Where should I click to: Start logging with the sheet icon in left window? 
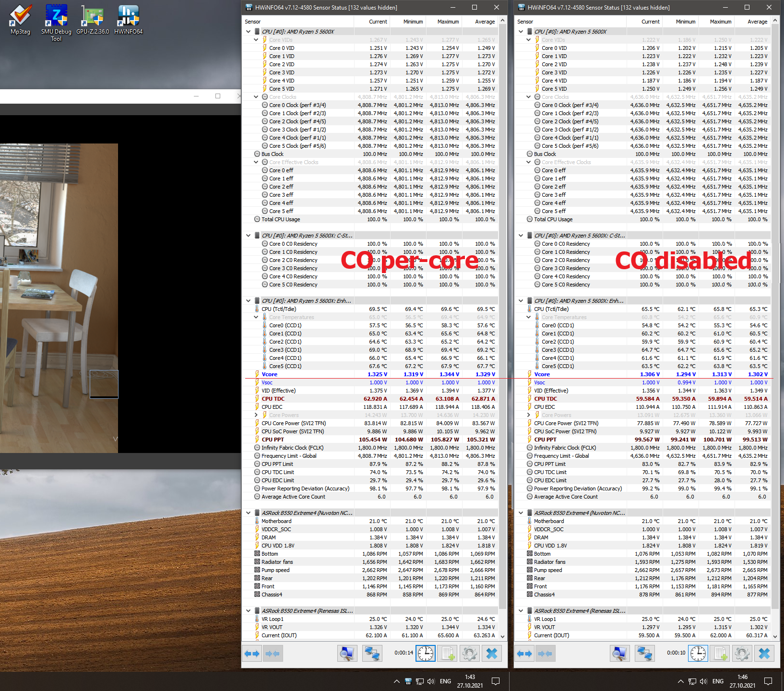pyautogui.click(x=448, y=653)
